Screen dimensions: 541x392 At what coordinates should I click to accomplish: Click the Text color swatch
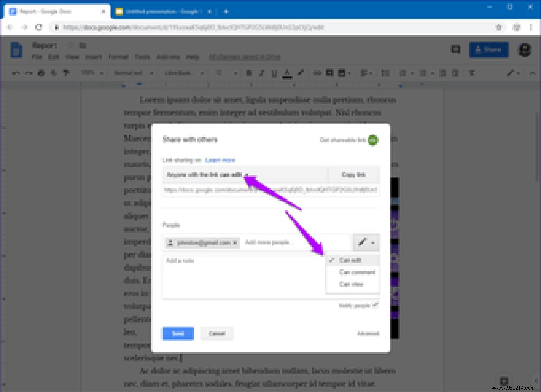(287, 73)
